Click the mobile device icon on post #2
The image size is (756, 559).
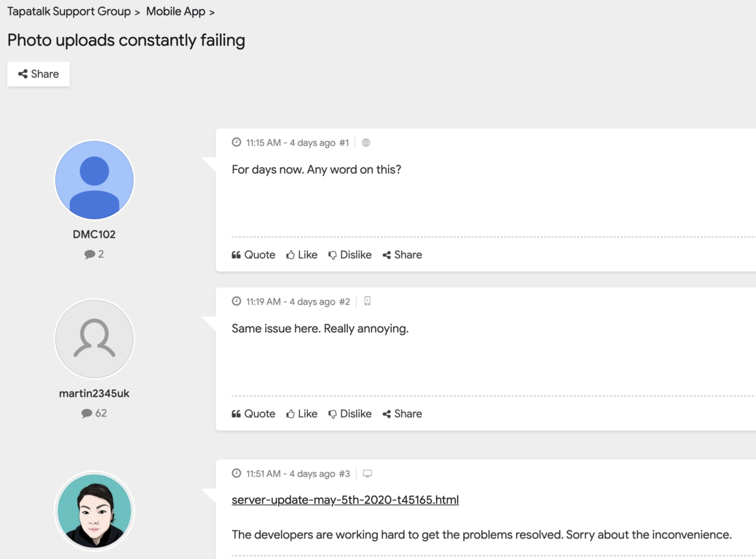[367, 301]
